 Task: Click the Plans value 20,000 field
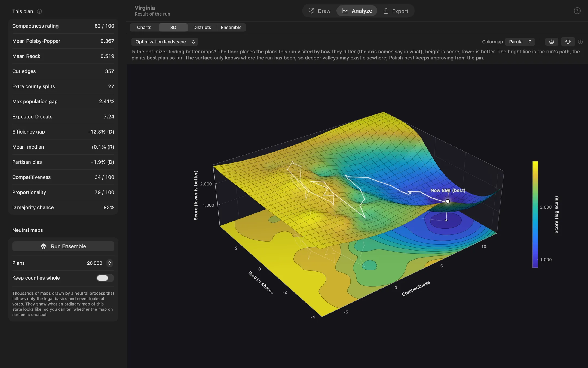tap(94, 263)
